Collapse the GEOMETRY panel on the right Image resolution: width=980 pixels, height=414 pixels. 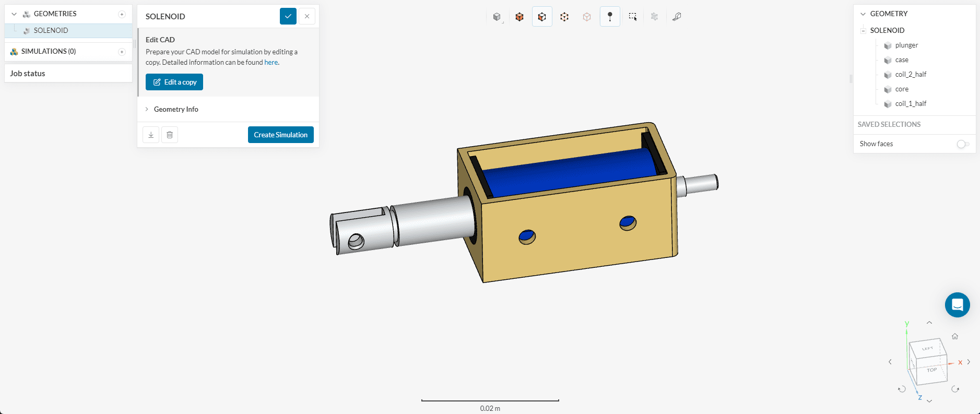coord(863,14)
